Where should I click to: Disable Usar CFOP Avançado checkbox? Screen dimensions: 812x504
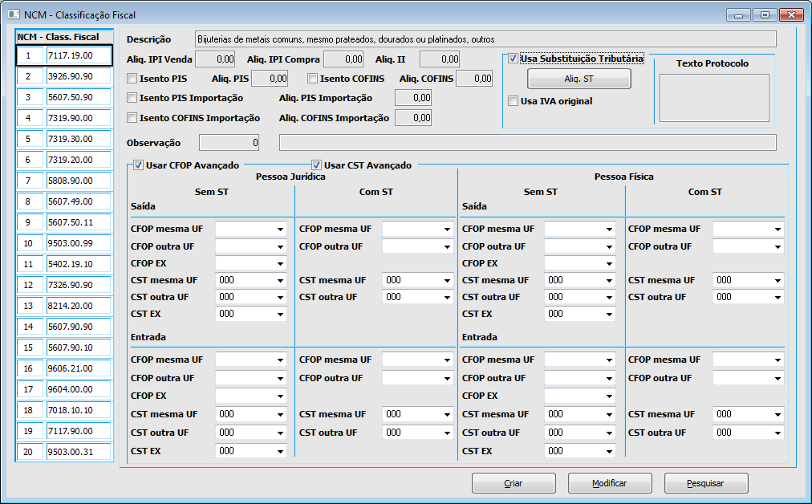point(139,165)
